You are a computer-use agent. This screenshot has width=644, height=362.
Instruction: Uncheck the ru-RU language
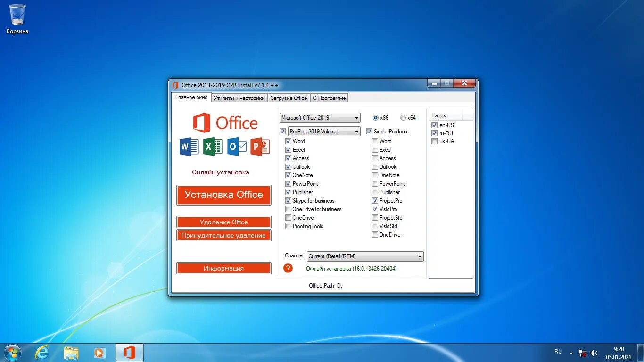point(434,133)
